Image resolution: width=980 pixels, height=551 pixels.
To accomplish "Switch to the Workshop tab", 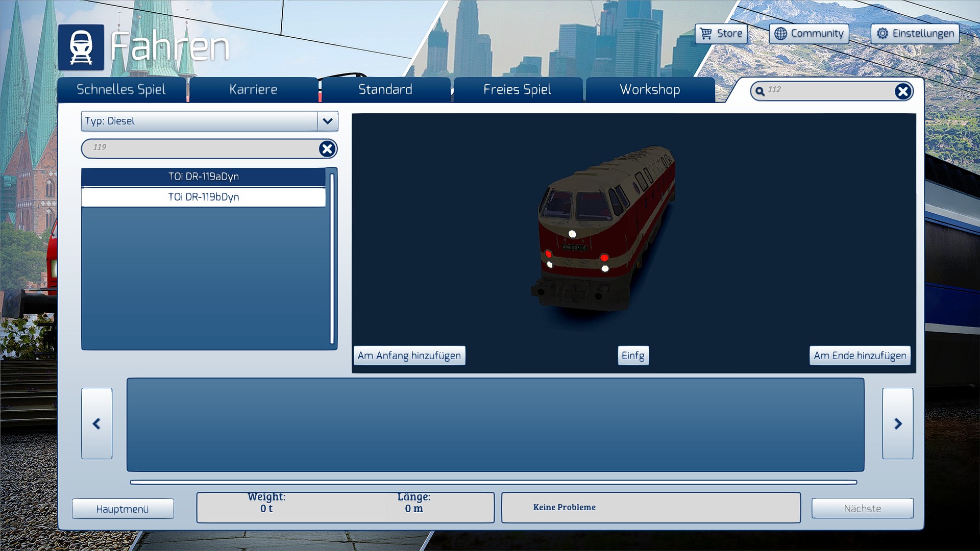I will 650,90.
